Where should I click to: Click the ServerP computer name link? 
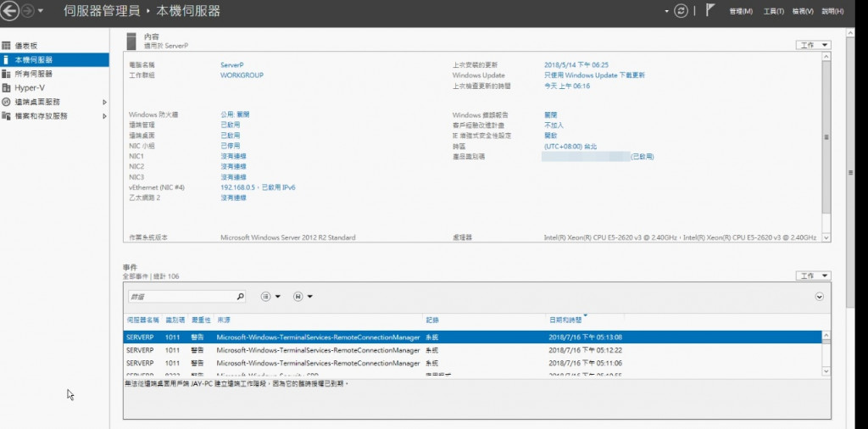(232, 64)
